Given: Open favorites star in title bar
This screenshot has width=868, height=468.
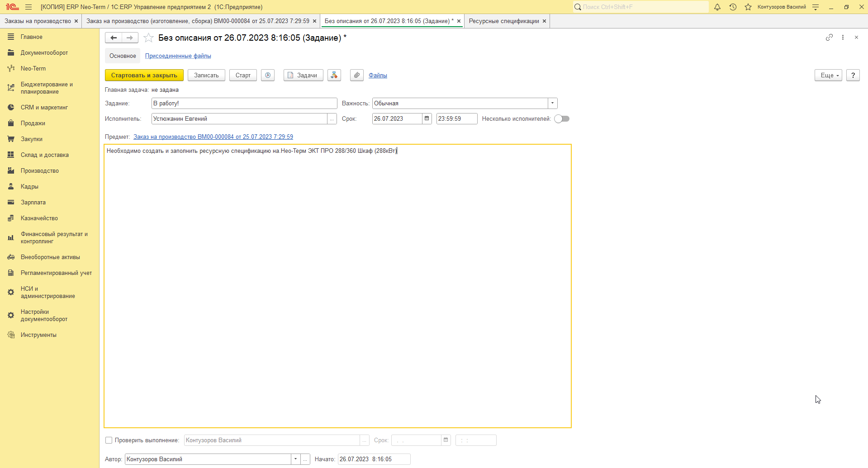Looking at the screenshot, I should (x=748, y=7).
